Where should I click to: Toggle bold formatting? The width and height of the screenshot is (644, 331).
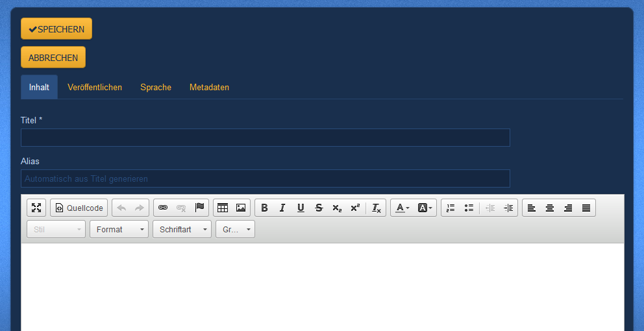click(x=264, y=208)
